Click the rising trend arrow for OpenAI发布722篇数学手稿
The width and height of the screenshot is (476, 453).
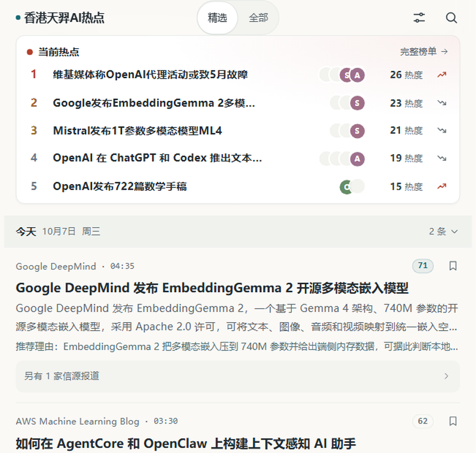[441, 186]
